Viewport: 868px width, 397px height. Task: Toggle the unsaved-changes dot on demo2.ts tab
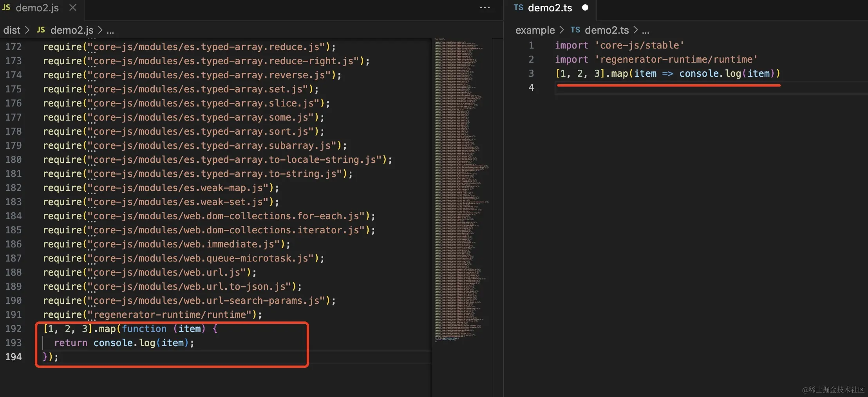(586, 7)
